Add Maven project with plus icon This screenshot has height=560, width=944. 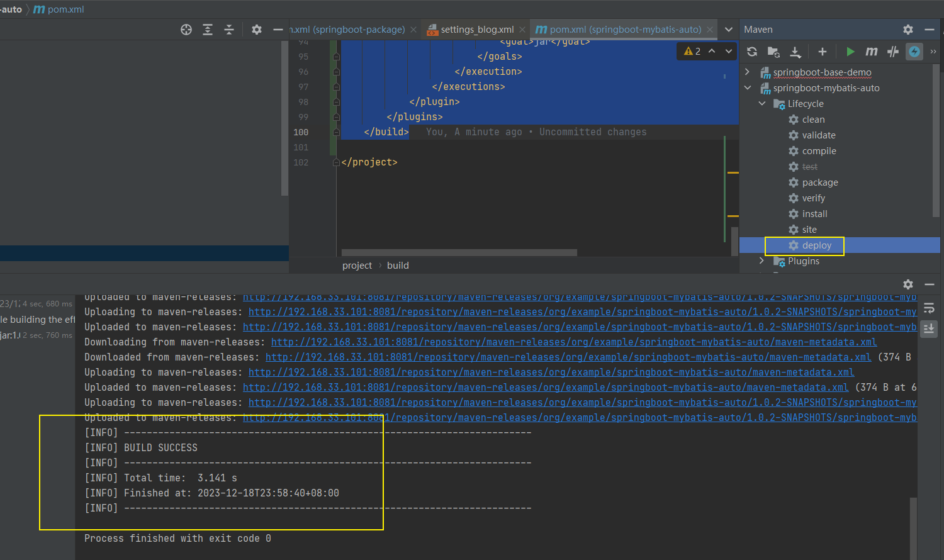coord(822,52)
